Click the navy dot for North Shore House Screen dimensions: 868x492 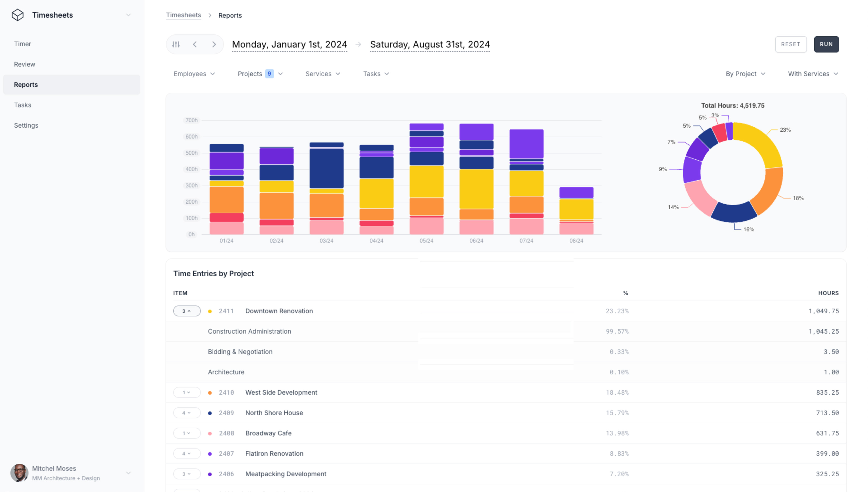click(210, 413)
